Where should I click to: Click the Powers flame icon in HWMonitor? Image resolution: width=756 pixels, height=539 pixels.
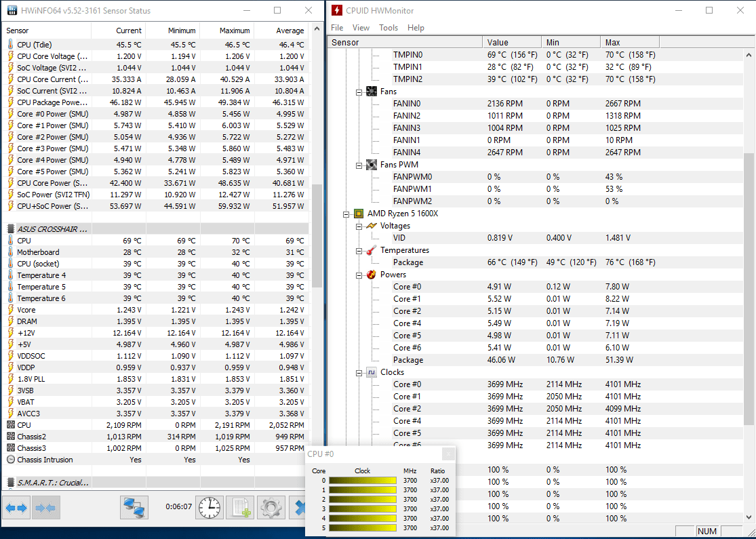point(372,275)
